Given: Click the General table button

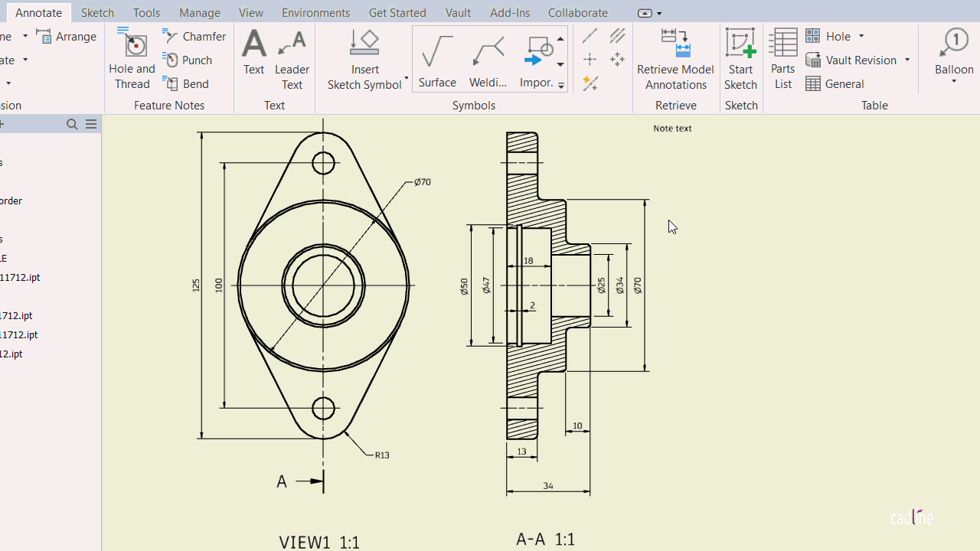Looking at the screenshot, I should pos(835,83).
